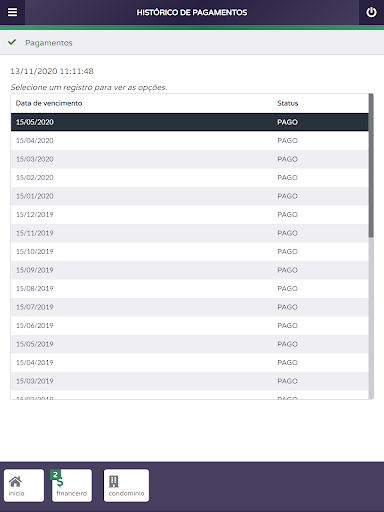Click the Status column header
Screen dimensions: 384x512
pos(288,103)
